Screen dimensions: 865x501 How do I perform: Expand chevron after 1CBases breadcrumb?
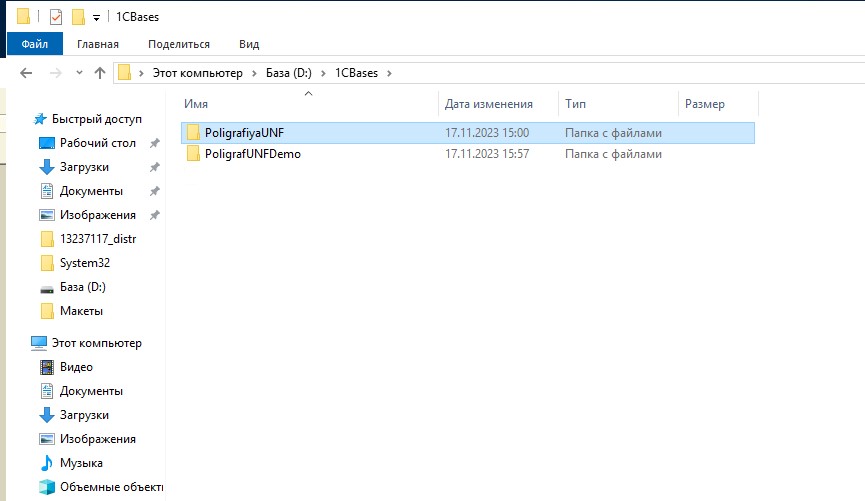(389, 73)
